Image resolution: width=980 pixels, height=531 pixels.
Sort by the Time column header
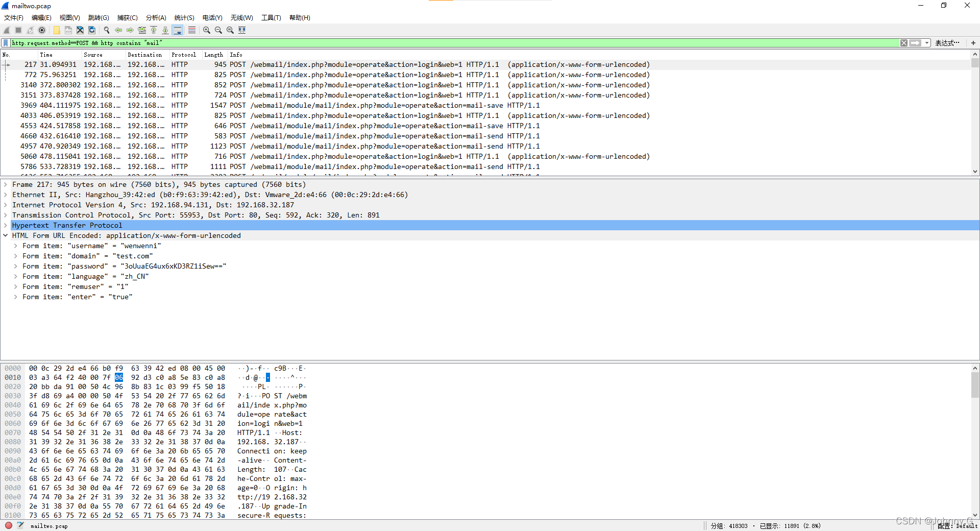[x=60, y=55]
